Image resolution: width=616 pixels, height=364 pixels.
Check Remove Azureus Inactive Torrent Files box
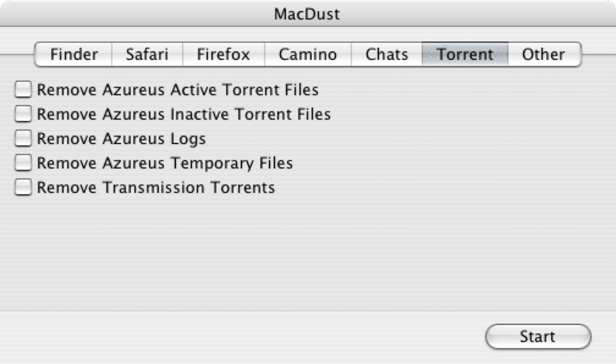pyautogui.click(x=23, y=114)
